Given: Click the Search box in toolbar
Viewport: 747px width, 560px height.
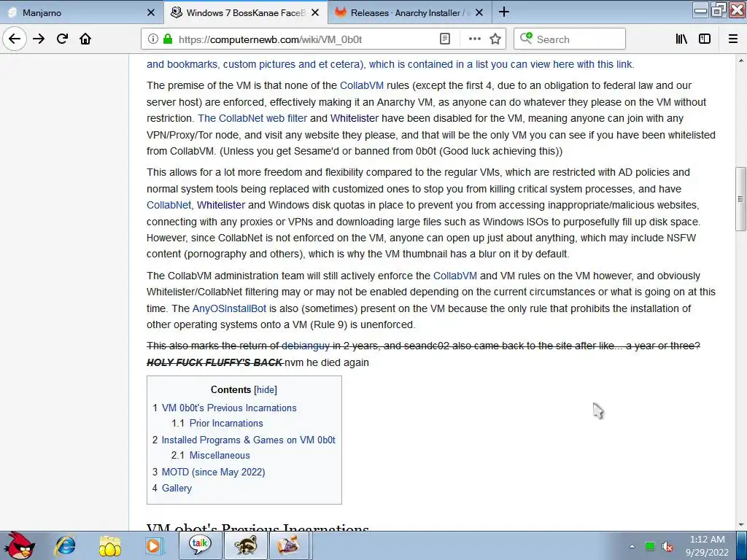Looking at the screenshot, I should pos(569,39).
